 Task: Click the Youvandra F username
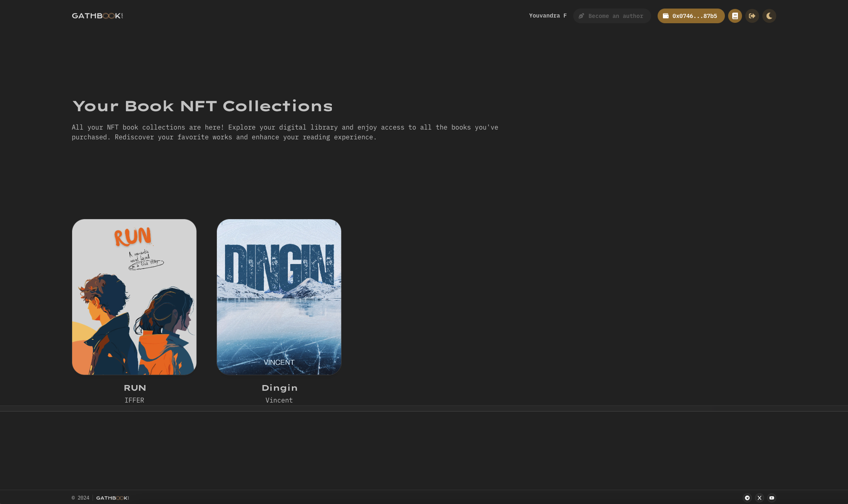tap(548, 16)
